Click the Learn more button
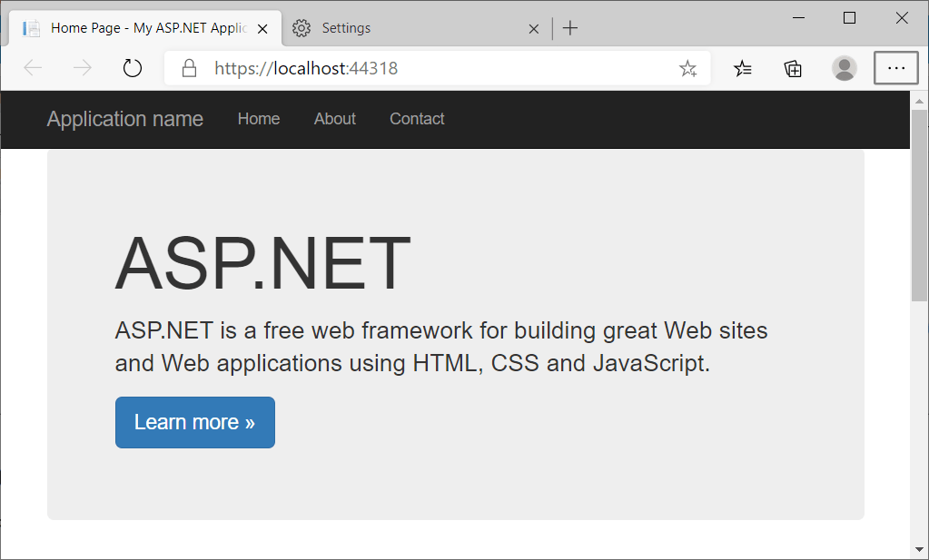 [194, 422]
